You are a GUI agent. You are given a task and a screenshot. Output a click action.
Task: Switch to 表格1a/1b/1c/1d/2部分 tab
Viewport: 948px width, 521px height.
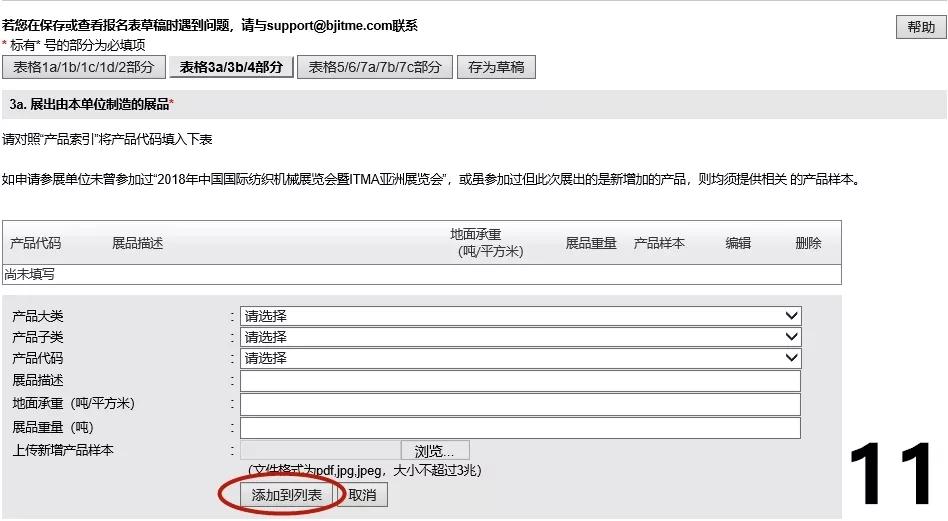tap(83, 67)
